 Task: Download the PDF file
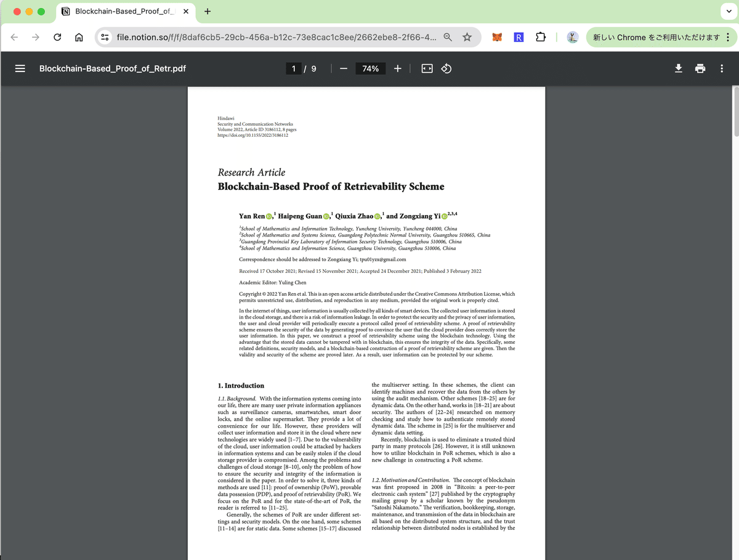679,68
